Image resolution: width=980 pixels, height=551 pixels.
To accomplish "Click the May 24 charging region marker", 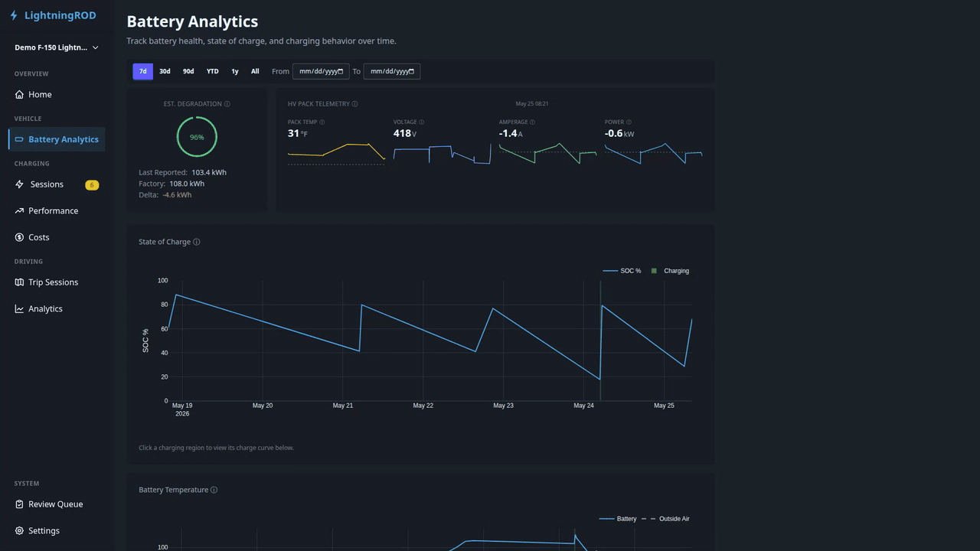I will click(x=600, y=341).
